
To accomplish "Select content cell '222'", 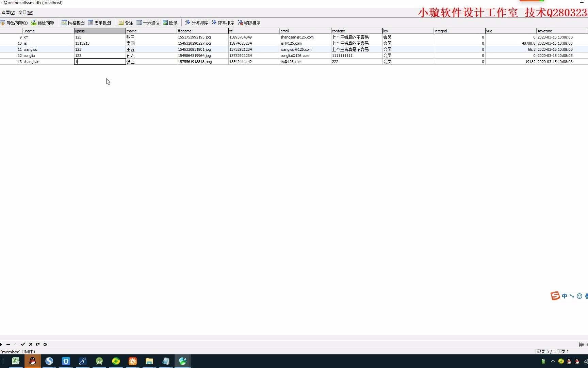I will [x=357, y=62].
